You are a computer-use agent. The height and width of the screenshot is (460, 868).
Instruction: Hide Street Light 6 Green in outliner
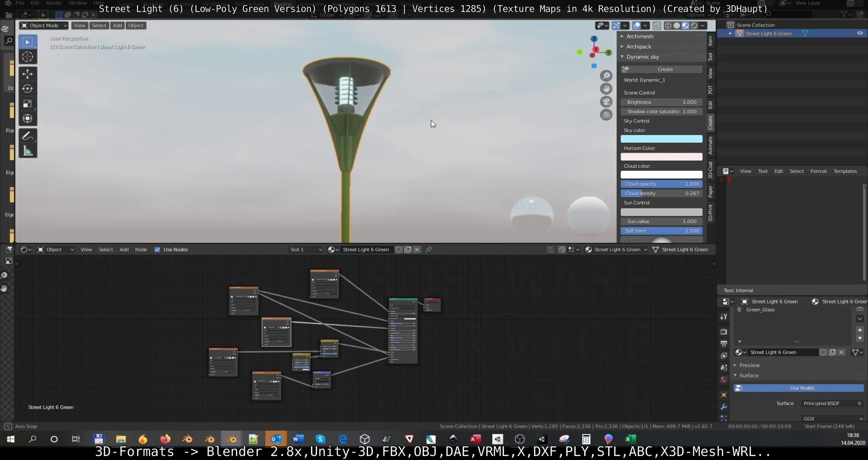tap(860, 33)
